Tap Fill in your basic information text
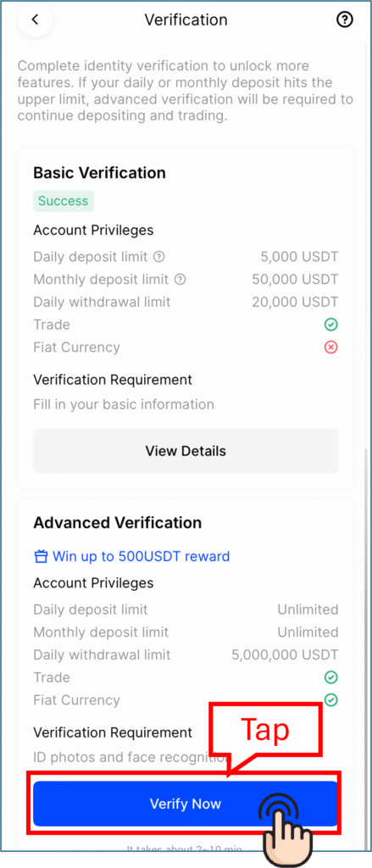The image size is (372, 868). 124,404
